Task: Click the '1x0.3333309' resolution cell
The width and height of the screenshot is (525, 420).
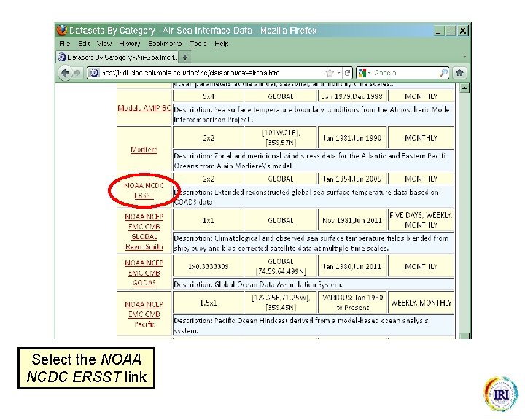Action: [209, 267]
